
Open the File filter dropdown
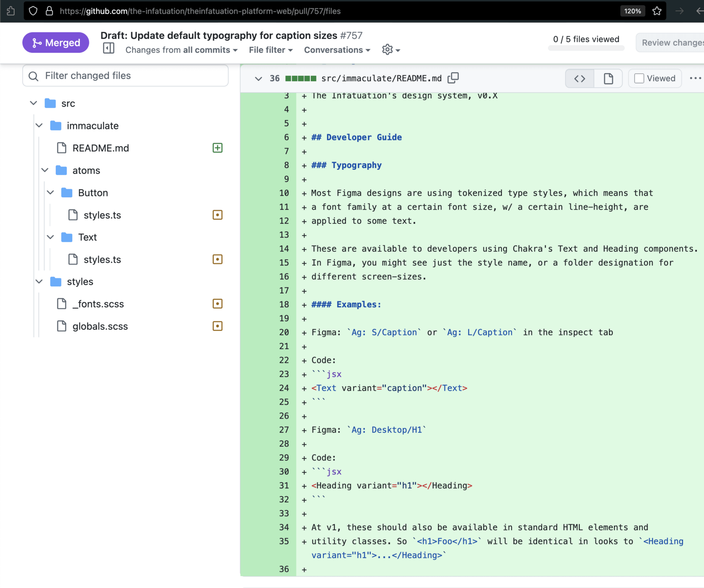click(x=271, y=50)
